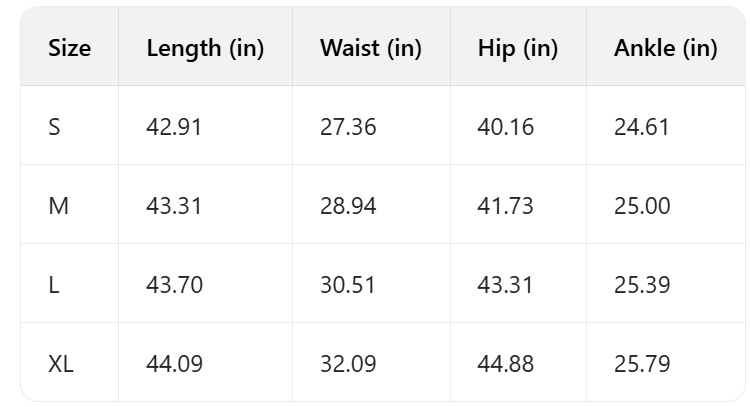Image resolution: width=750 pixels, height=407 pixels.
Task: Click the 27.36 waist cell
Action: (x=348, y=127)
